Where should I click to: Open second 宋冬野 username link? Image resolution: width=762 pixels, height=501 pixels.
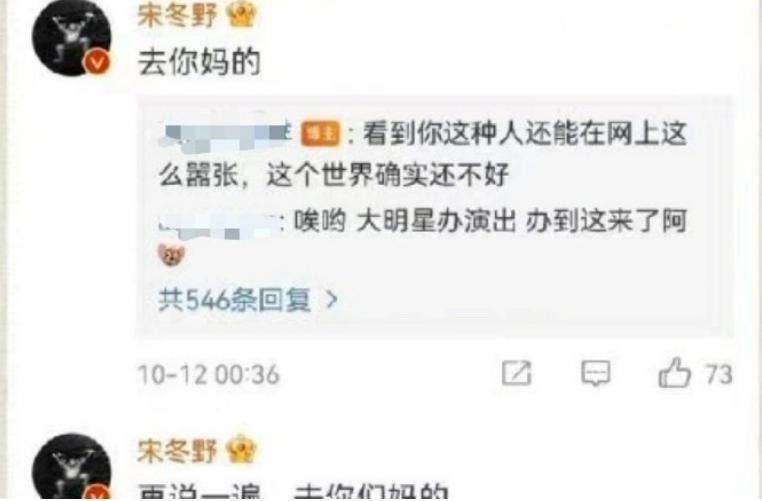coord(177,450)
